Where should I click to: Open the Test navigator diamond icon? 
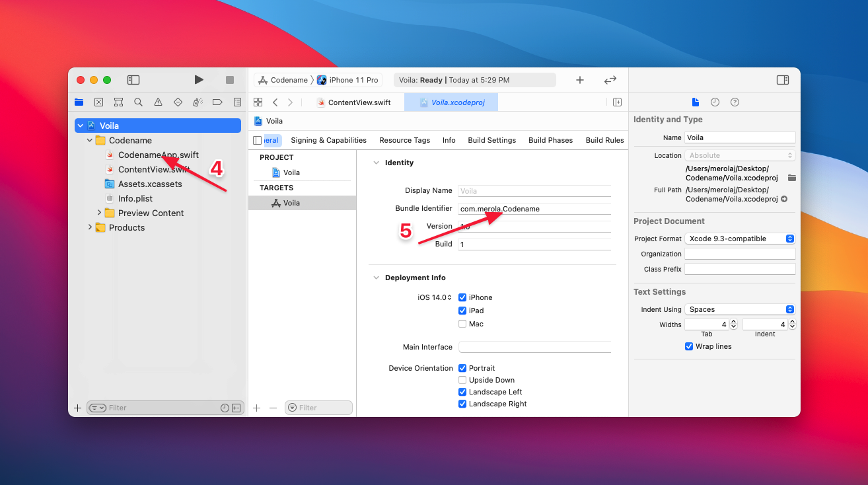pos(178,102)
